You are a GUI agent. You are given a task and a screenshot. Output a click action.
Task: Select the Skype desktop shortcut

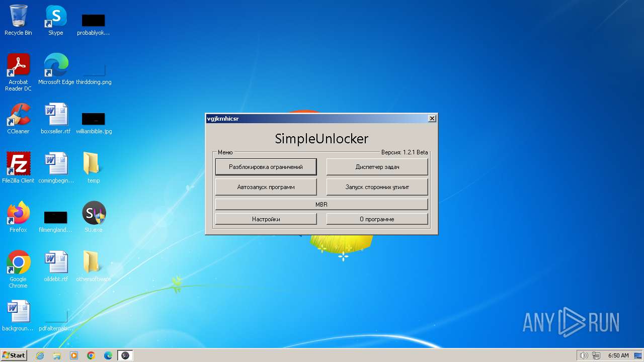[55, 20]
